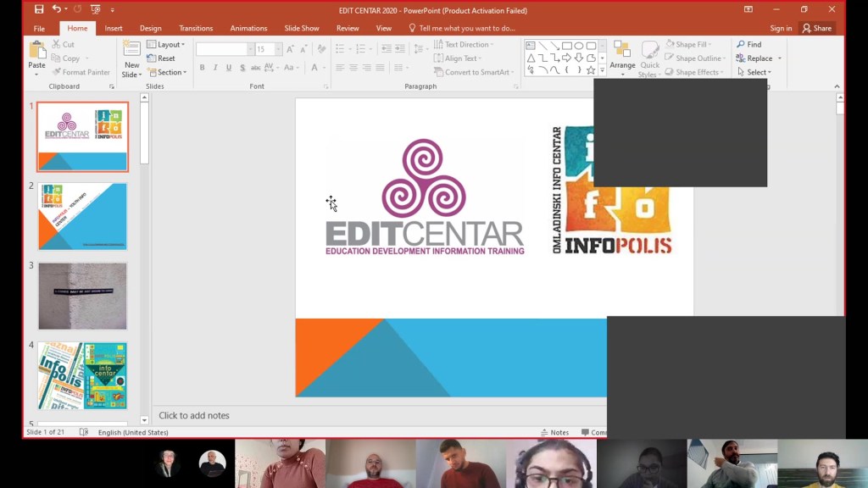
Task: Toggle Bold formatting button
Action: tap(202, 68)
